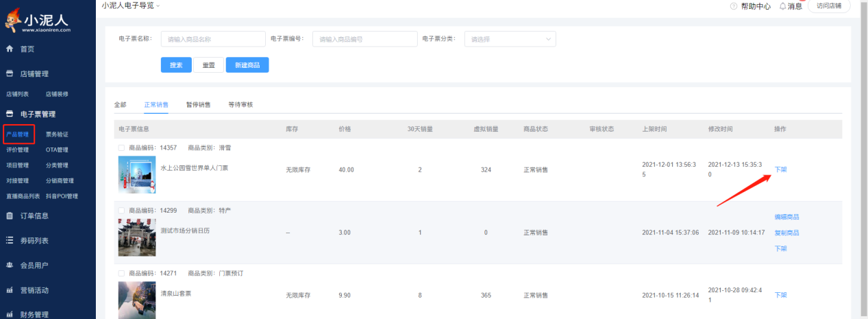Screen dimensions: 868x319
Task: Click the 电子票名称 input field
Action: (212, 39)
